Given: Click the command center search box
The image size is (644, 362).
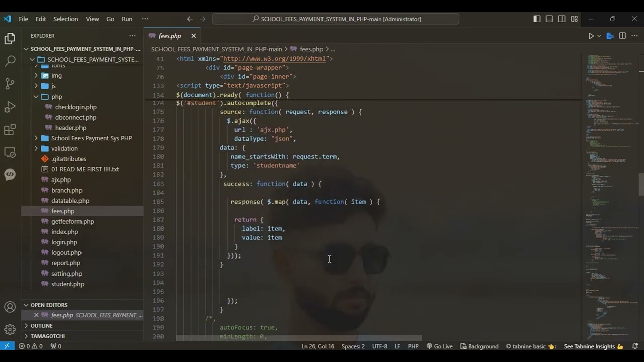Looking at the screenshot, I should tap(336, 19).
